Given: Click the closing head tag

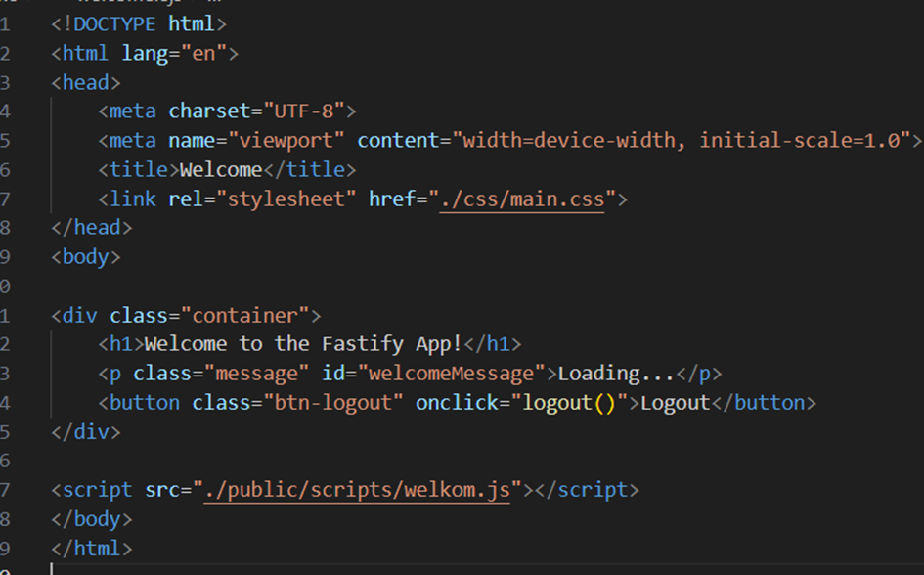Looking at the screenshot, I should (x=91, y=228).
